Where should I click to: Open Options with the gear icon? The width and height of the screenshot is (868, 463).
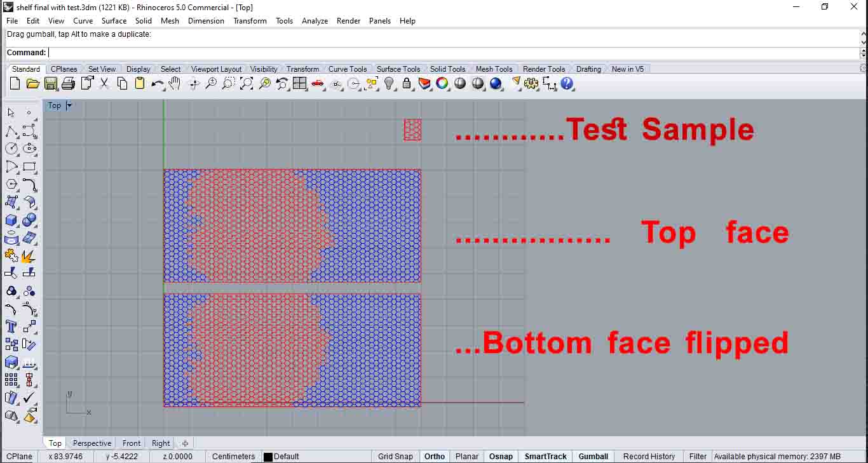click(x=531, y=83)
